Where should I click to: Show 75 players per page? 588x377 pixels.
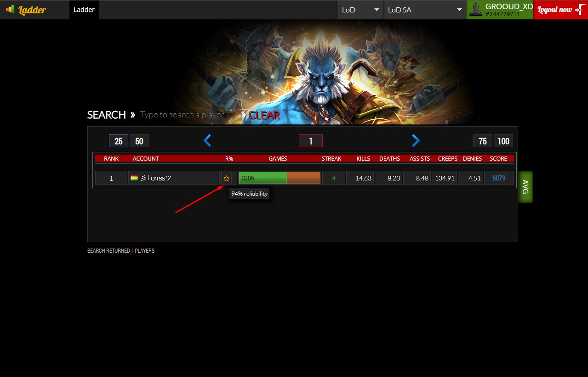pyautogui.click(x=483, y=141)
